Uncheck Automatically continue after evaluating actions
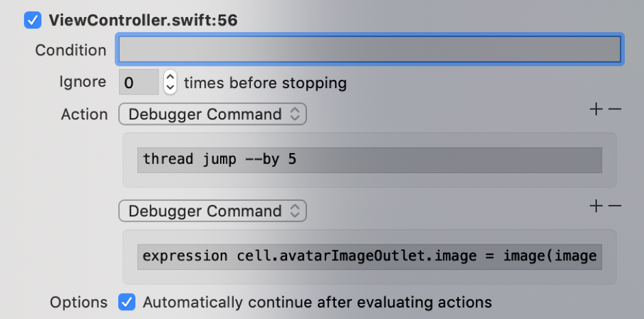644x319 pixels. [x=127, y=302]
